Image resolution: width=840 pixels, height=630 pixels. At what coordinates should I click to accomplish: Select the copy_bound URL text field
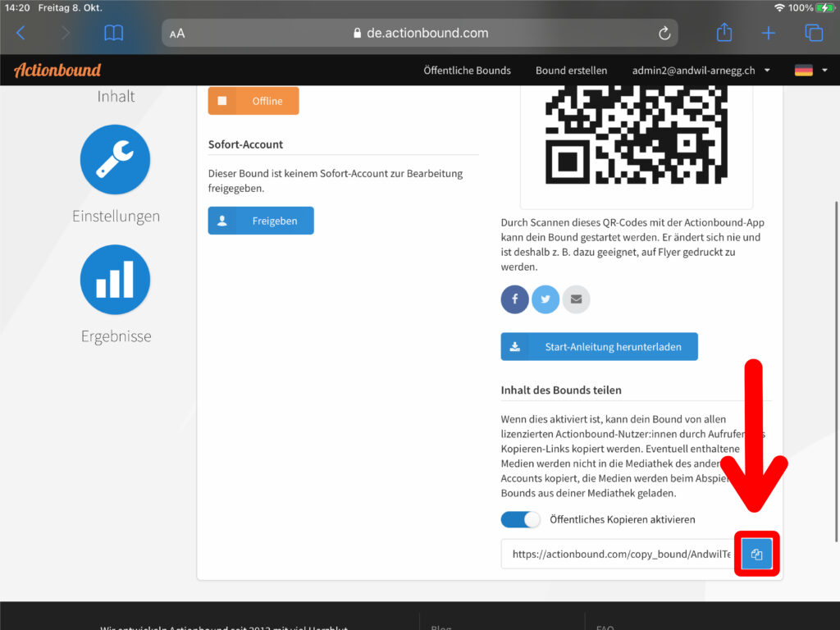click(x=620, y=555)
